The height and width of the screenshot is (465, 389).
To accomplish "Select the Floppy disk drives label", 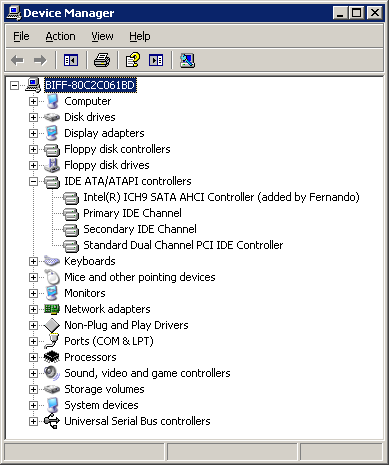I will pyautogui.click(x=107, y=165).
